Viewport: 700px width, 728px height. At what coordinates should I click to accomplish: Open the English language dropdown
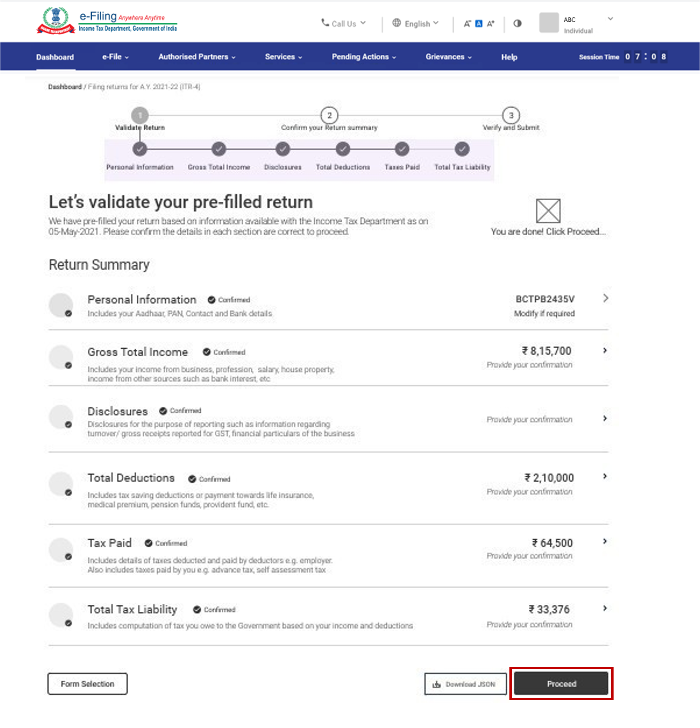click(416, 23)
